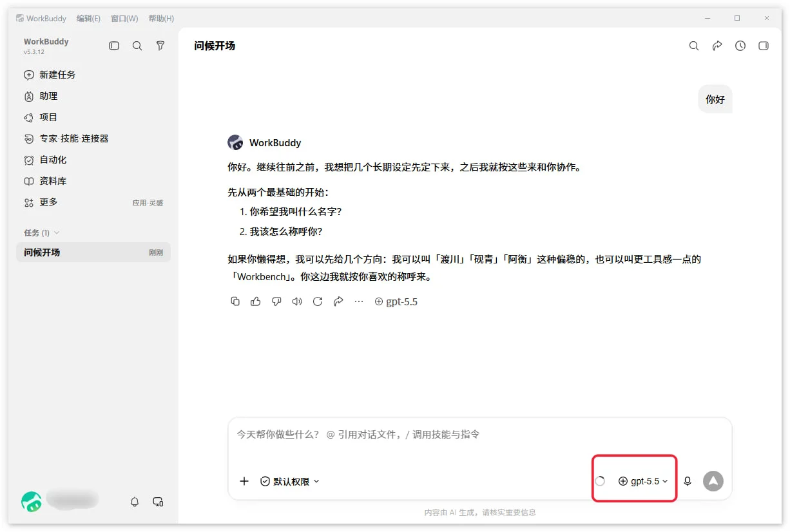Image resolution: width=790 pixels, height=532 pixels.
Task: Click the WorkBuddy v5.3.12 sidebar title
Action: click(x=46, y=46)
